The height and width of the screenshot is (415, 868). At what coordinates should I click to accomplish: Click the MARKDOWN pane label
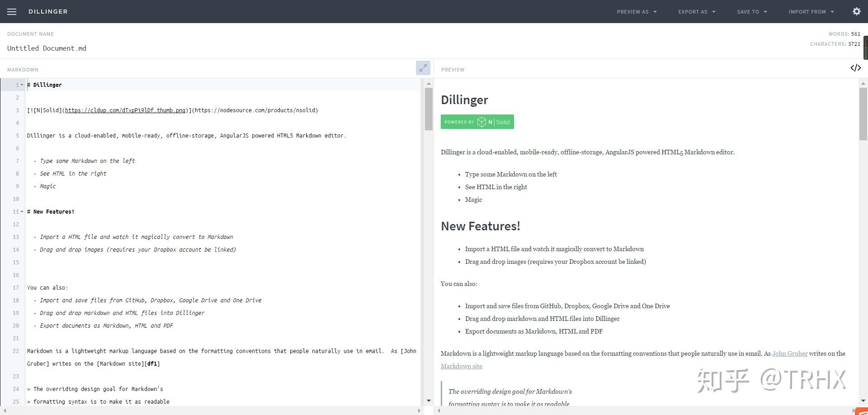click(x=23, y=70)
